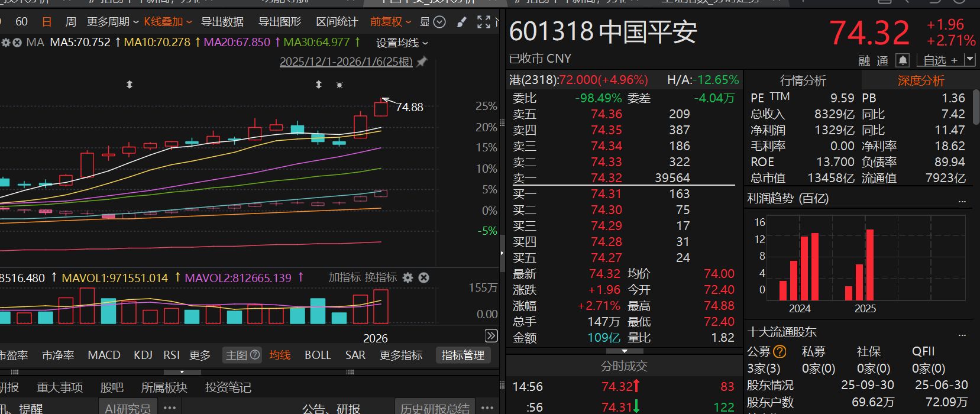
Task: Switch to daily (日) K-line period
Action: click(47, 22)
